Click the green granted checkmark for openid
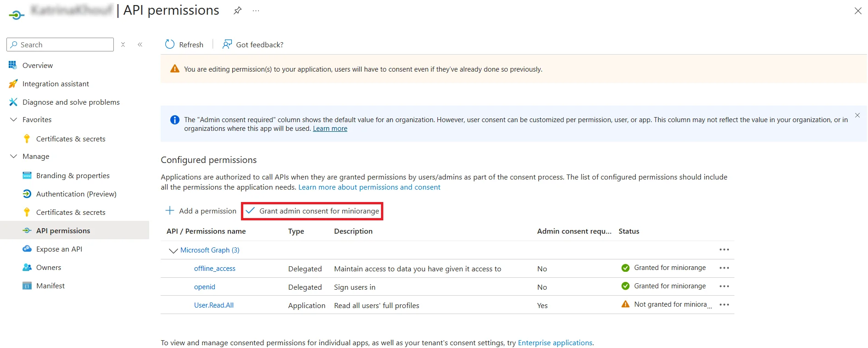Screen dimensions: 868x348 tap(625, 286)
